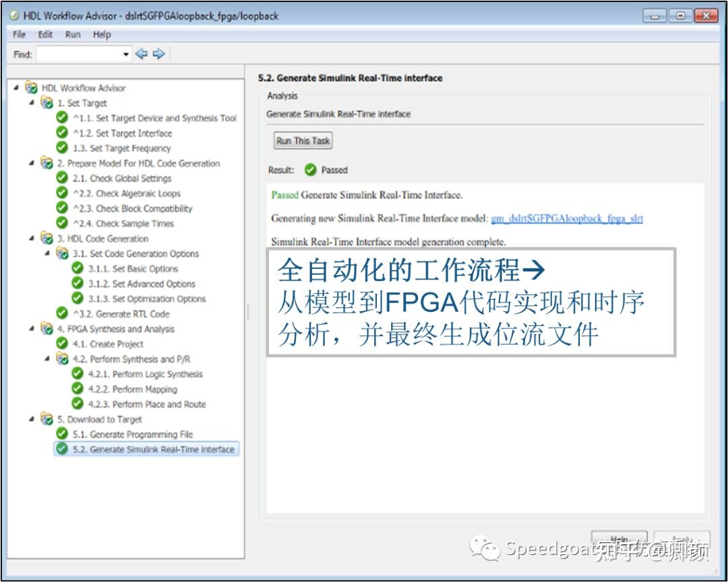Open the Run menu
The width and height of the screenshot is (728, 582).
72,34
